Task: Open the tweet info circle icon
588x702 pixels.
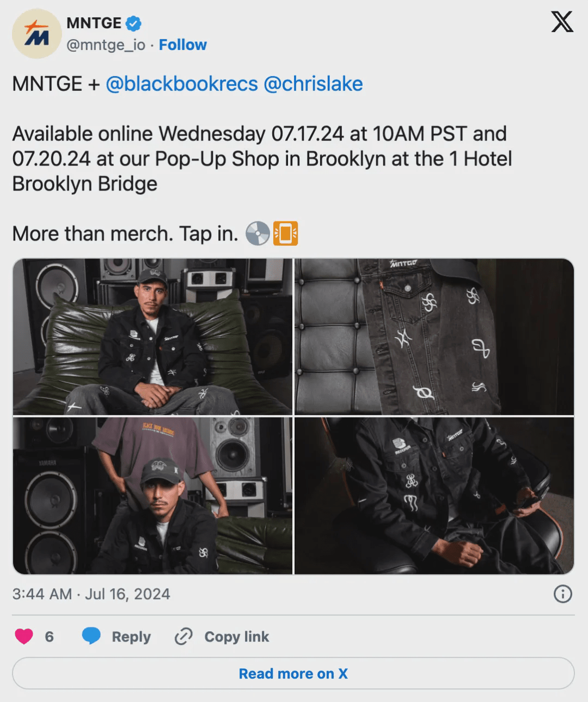Action: point(562,594)
